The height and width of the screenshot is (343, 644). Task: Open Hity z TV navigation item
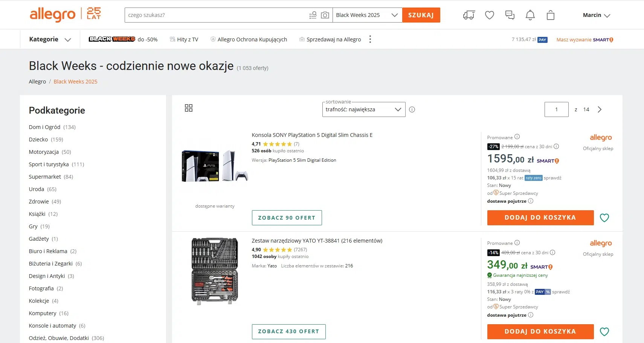coord(184,39)
